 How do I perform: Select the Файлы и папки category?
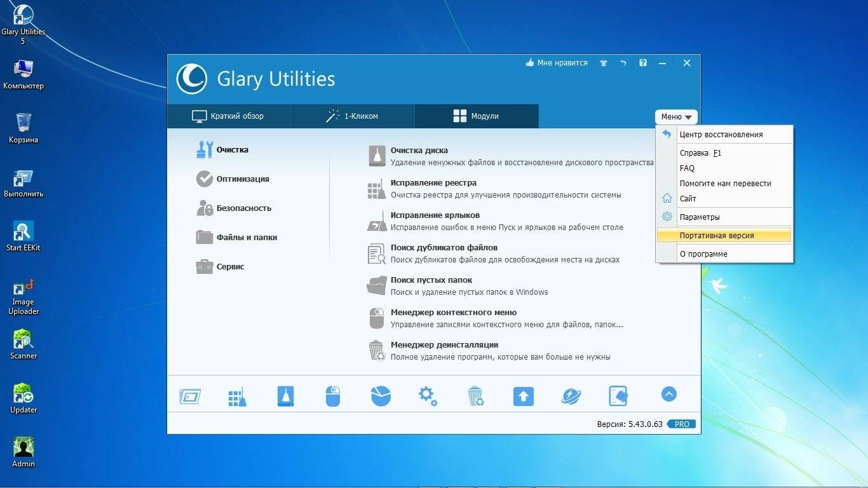tap(236, 238)
